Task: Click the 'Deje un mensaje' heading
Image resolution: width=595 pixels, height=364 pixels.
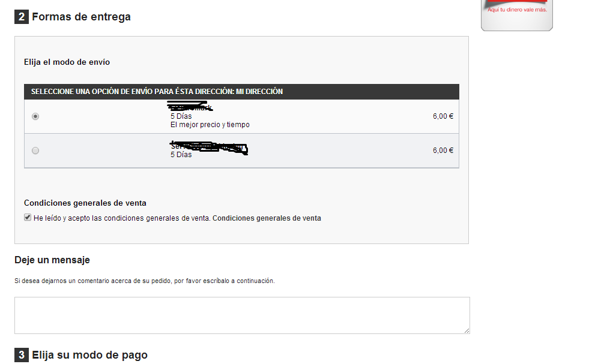Action: click(x=52, y=260)
